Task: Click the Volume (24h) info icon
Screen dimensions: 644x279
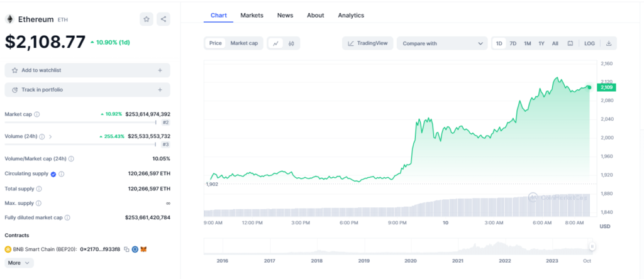Action: tap(42, 136)
